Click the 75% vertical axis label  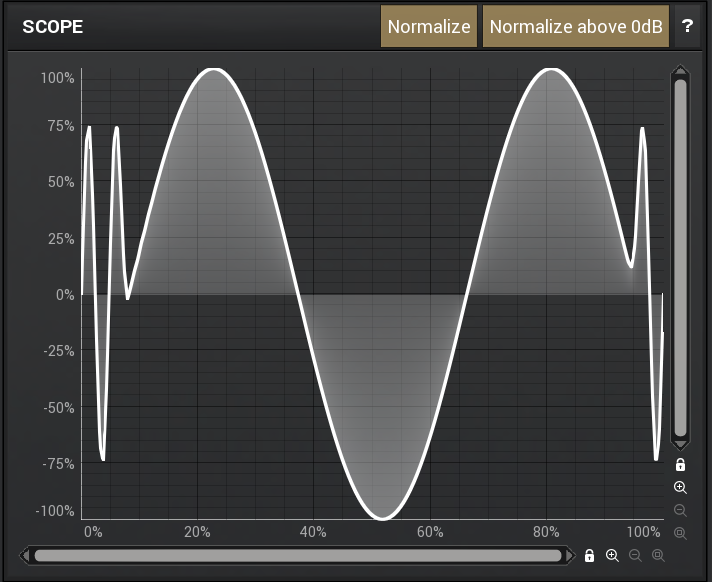point(61,126)
